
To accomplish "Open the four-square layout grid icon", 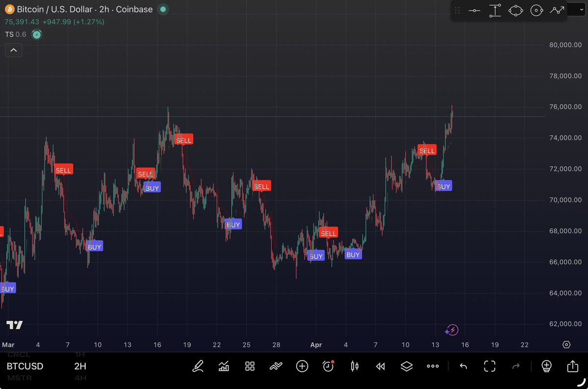I will click(x=250, y=366).
